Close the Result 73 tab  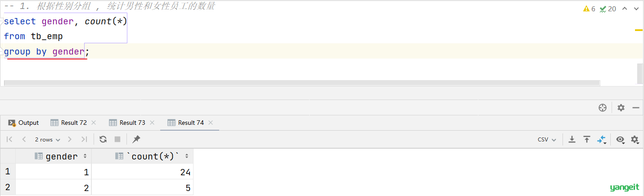152,123
